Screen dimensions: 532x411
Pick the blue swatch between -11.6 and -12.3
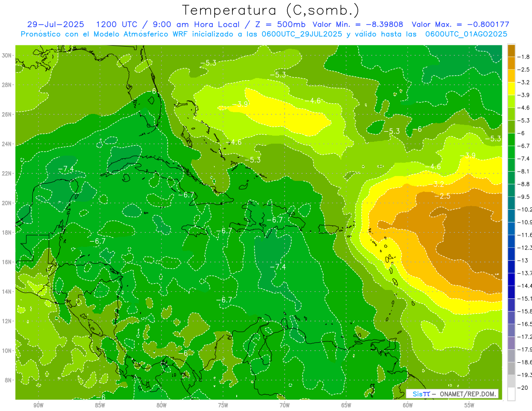click(511, 241)
